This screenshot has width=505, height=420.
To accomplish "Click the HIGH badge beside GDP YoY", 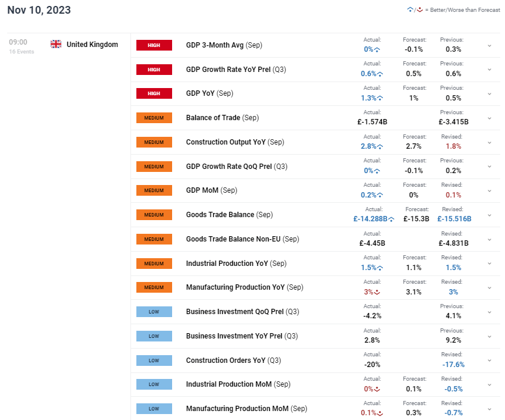I will tap(154, 93).
